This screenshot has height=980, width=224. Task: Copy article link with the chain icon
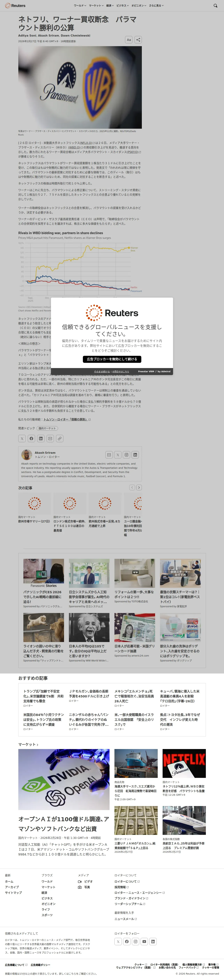[x=60, y=438]
